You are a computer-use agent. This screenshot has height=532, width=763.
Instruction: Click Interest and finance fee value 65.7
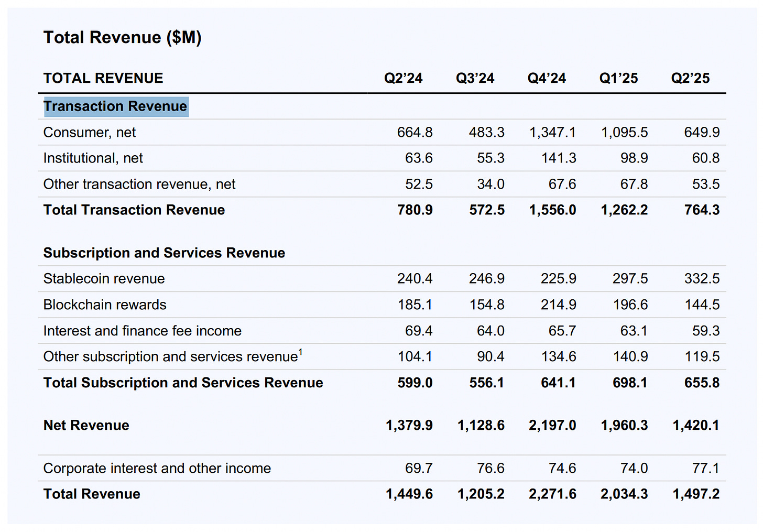click(x=562, y=331)
